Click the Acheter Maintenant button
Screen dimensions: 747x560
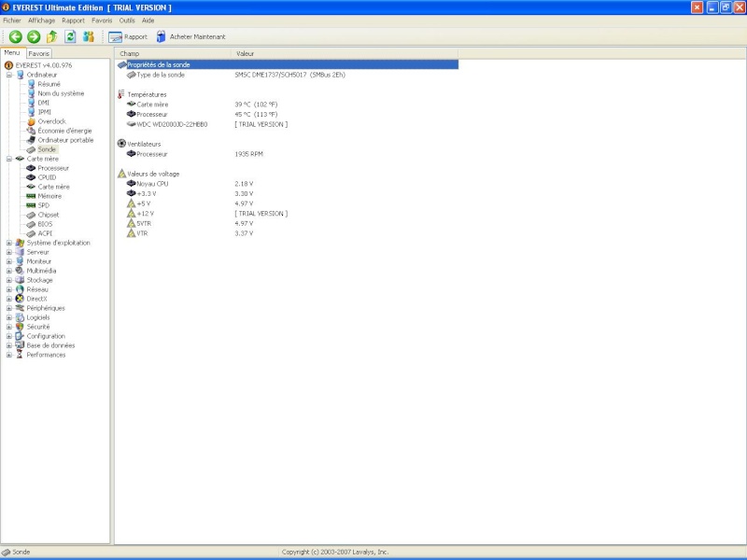pyautogui.click(x=190, y=36)
